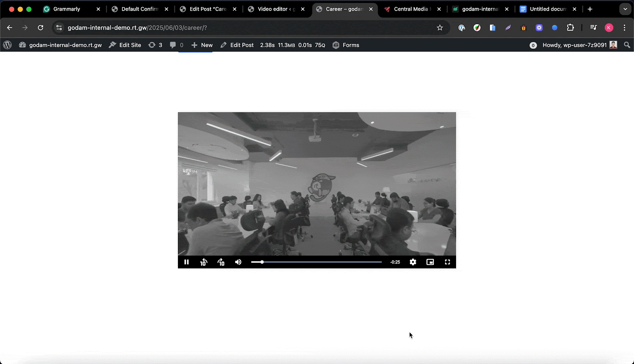
Task: Pause the playing video
Action: (x=186, y=262)
